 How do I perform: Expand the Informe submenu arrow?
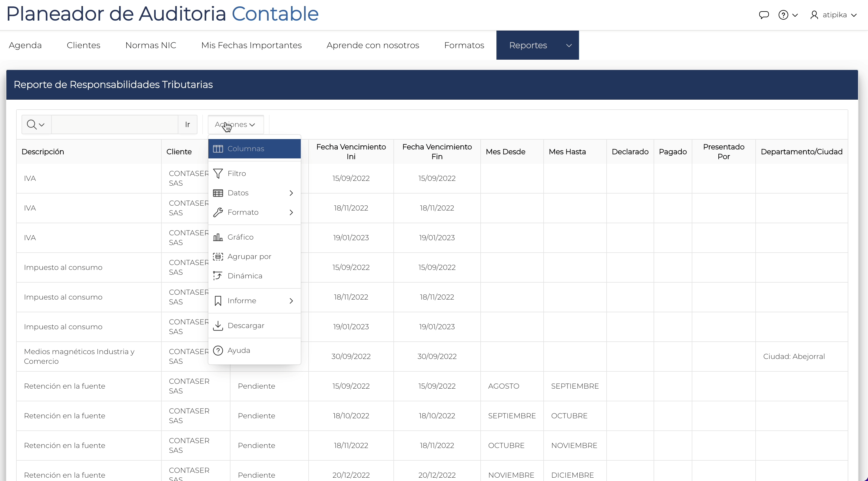tap(291, 301)
